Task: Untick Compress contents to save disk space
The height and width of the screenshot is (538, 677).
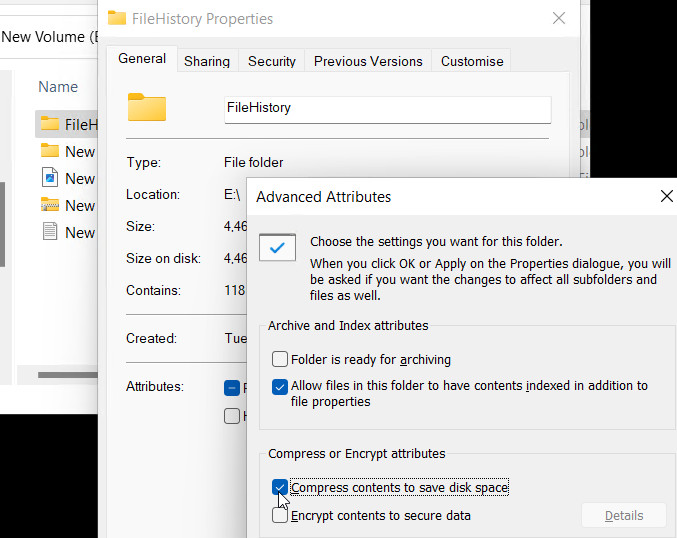Action: (x=280, y=488)
